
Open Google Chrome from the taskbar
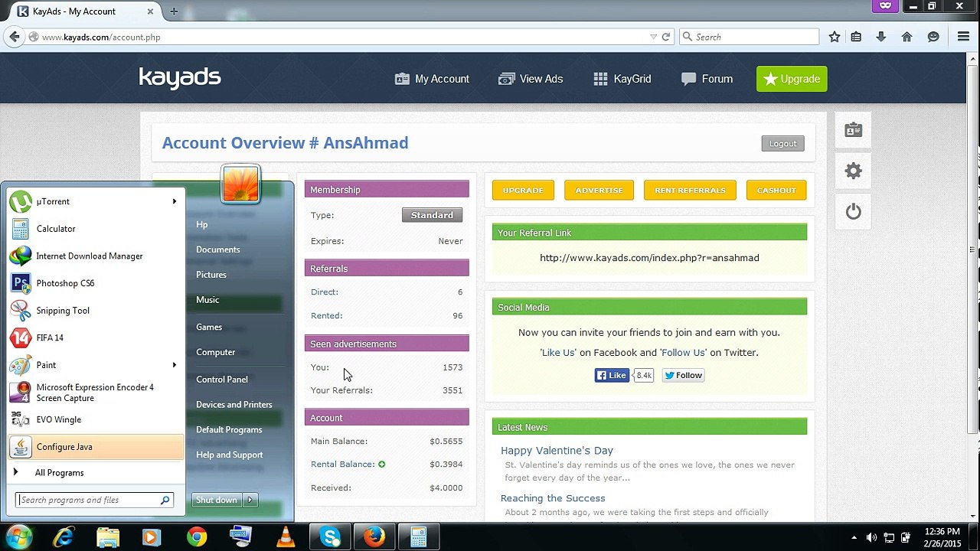(x=197, y=538)
